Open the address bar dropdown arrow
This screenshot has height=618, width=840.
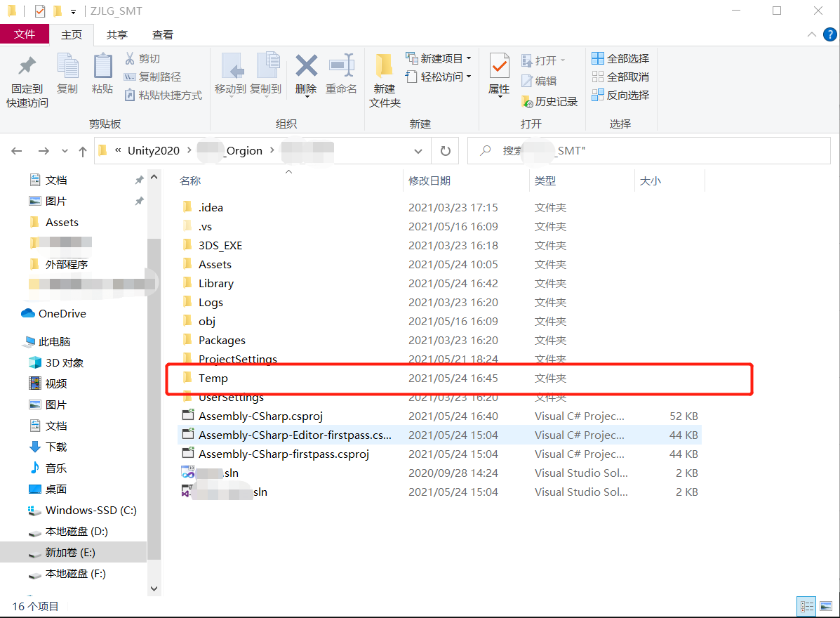pos(418,150)
